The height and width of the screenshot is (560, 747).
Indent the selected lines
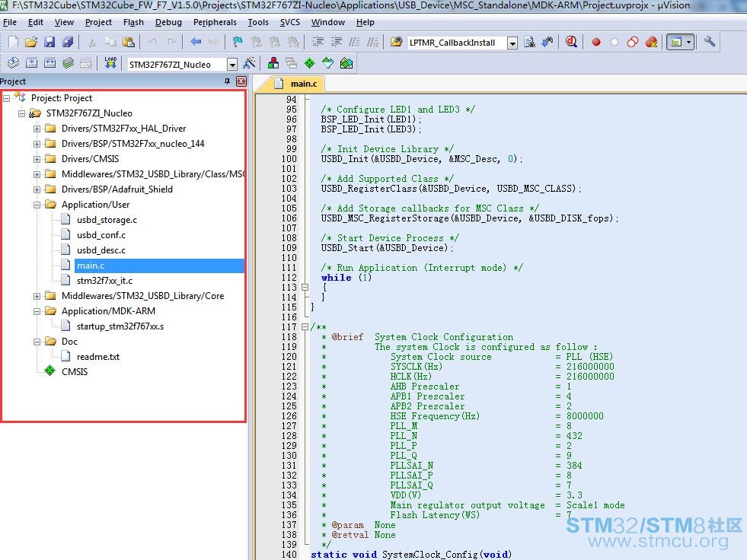318,42
